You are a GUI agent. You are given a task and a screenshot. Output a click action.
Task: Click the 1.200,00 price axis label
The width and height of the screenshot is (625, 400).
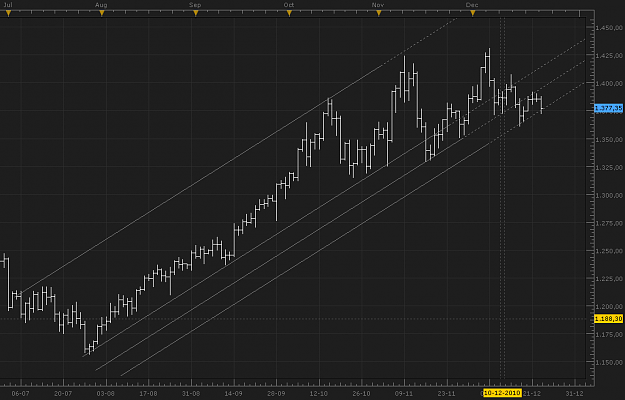609,307
